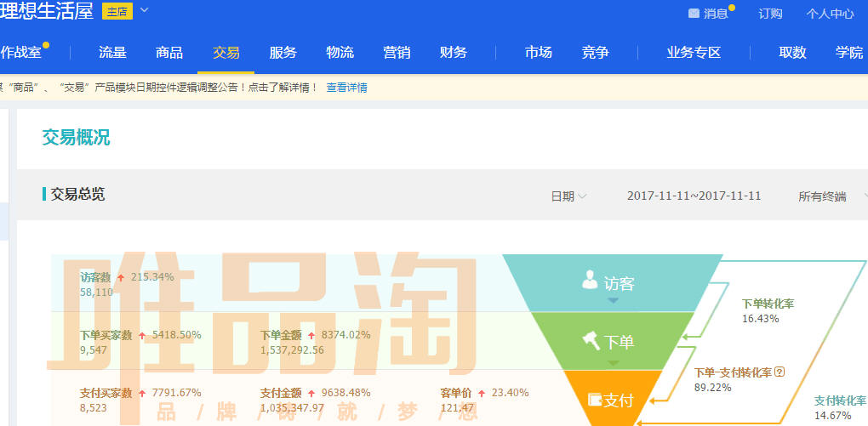Click the wallet icon in 支付 funnel stage
The image size is (868, 426).
[595, 399]
